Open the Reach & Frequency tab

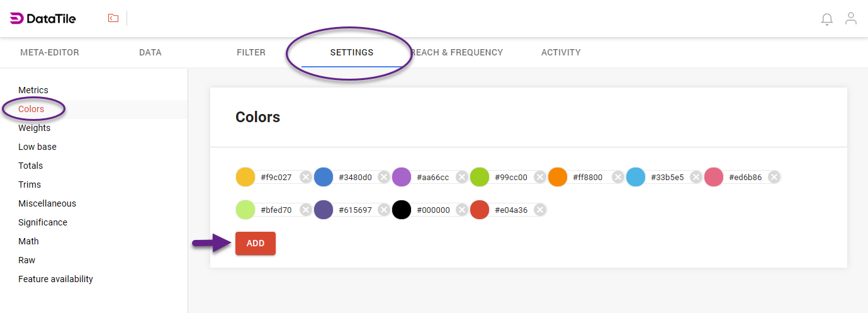click(458, 52)
